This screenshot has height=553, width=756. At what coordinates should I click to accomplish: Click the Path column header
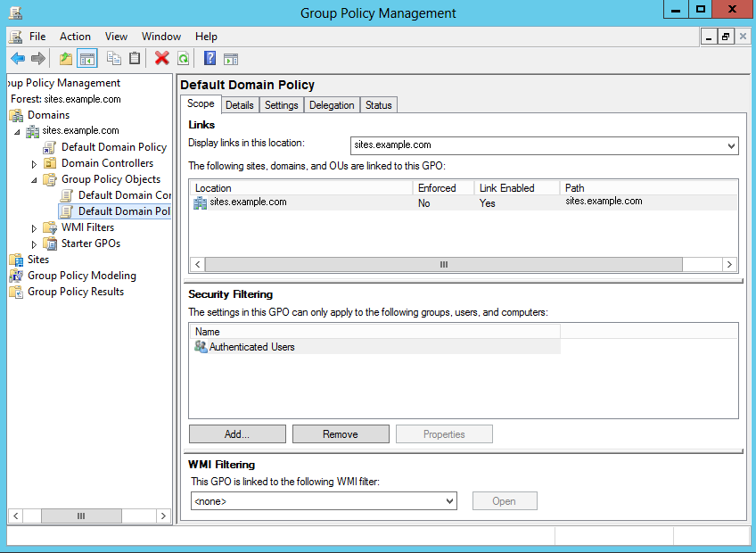[x=648, y=187]
